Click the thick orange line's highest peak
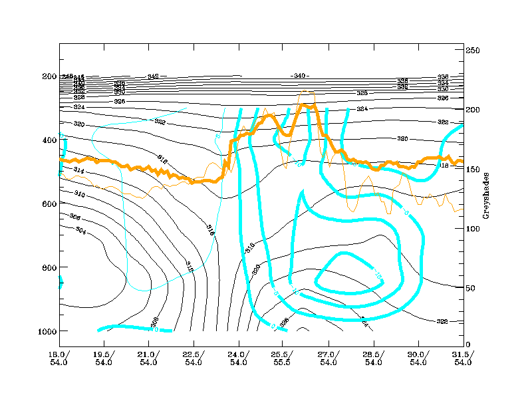Screen dimensions: 532x399 [x=313, y=106]
